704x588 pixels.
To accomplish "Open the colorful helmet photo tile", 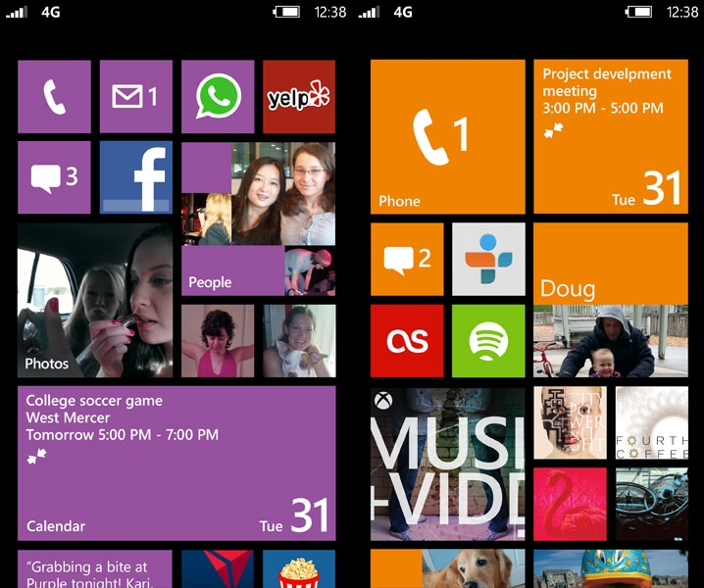I will [611, 568].
